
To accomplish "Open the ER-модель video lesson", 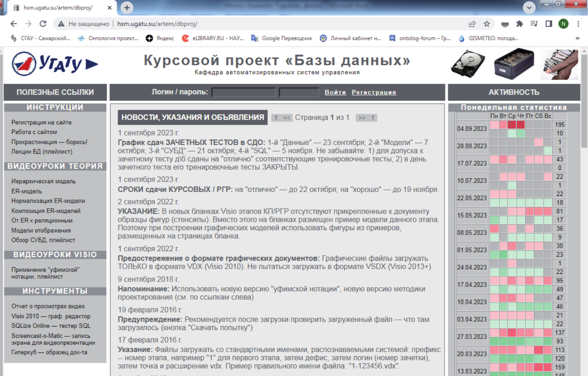I will coord(26,191).
